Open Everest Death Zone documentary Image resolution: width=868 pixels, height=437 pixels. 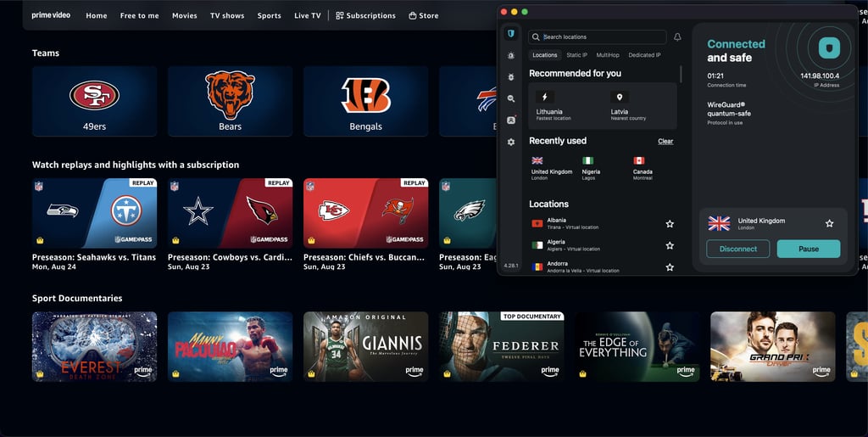[94, 347]
